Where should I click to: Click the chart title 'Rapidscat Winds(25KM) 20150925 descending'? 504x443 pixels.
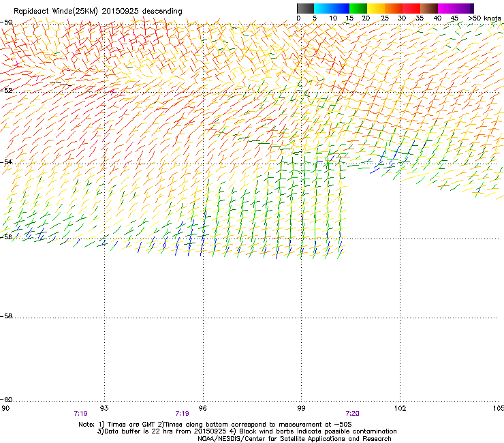[x=98, y=12]
